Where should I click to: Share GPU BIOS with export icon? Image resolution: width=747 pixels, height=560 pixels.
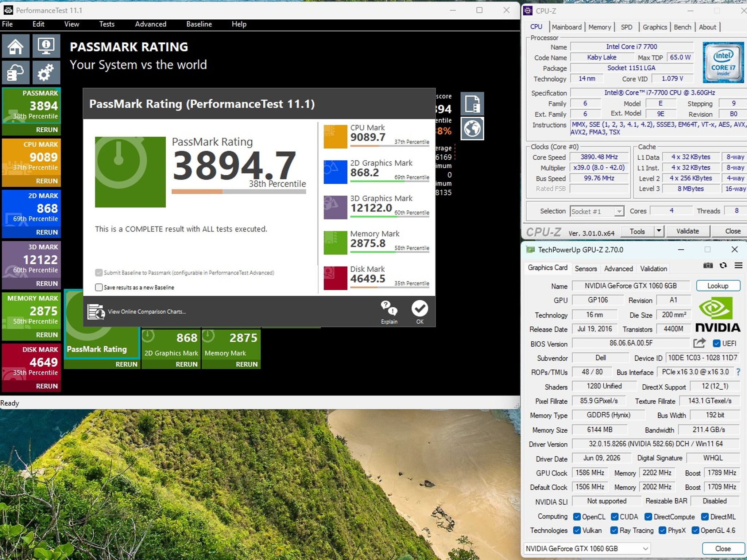[699, 343]
